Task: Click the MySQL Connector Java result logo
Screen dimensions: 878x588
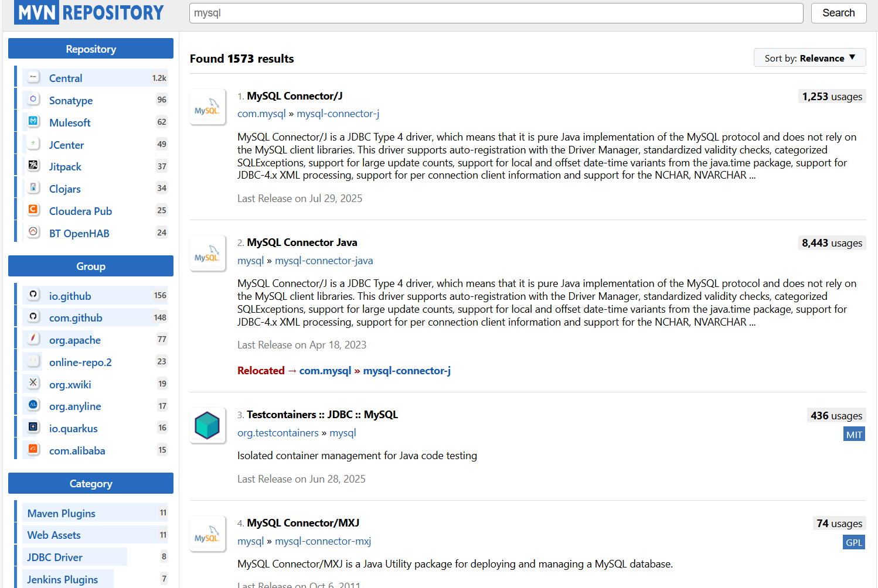Action: 207,254
